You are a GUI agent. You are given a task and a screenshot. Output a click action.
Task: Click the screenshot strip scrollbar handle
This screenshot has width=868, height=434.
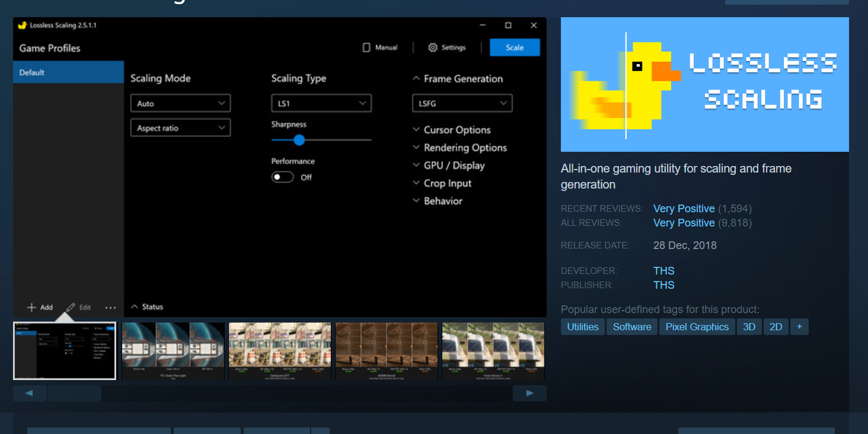(x=75, y=393)
